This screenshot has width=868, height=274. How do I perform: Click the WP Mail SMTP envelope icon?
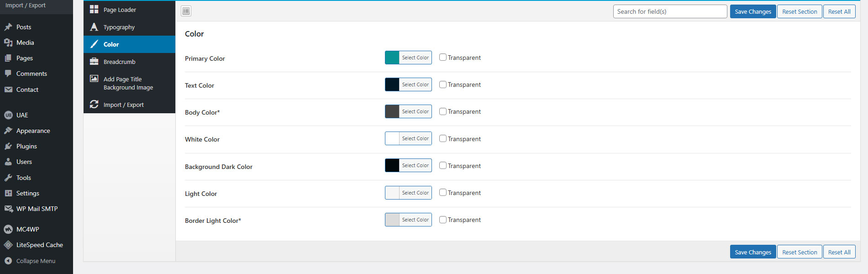(8, 209)
